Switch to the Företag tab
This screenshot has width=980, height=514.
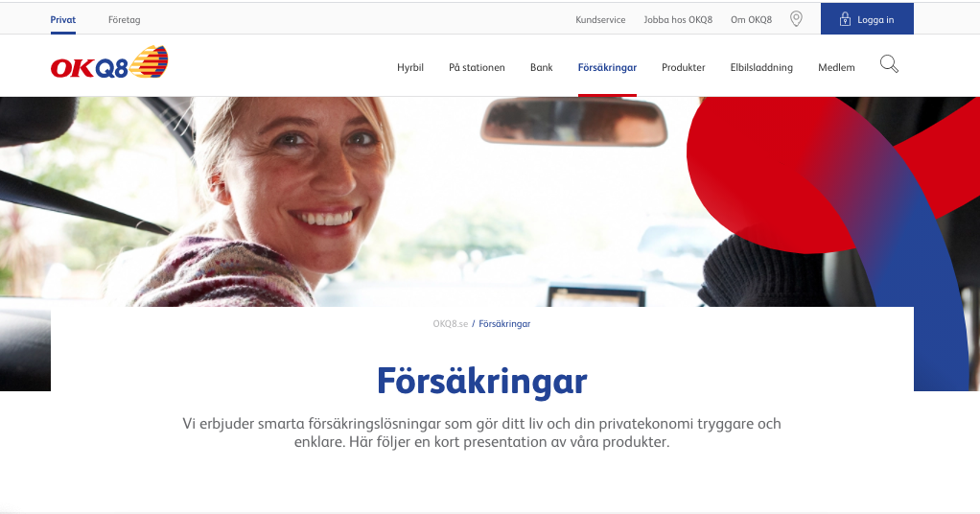pyautogui.click(x=125, y=19)
